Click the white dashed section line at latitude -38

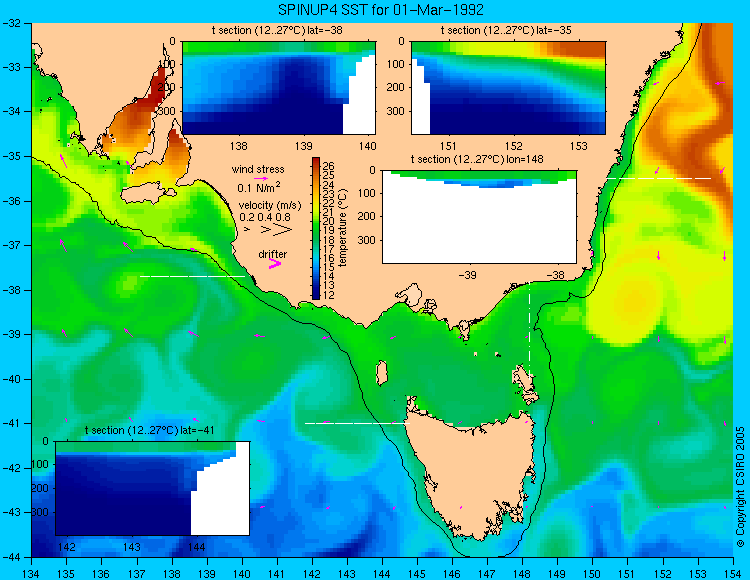point(192,276)
